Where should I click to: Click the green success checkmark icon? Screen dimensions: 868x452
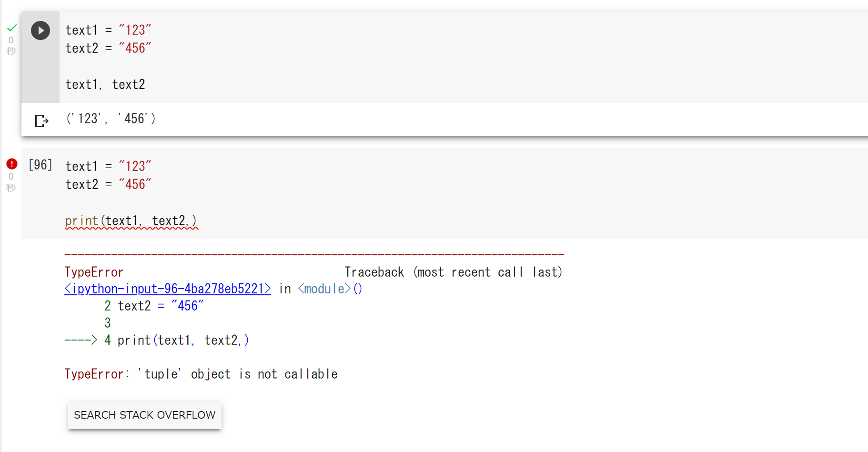tap(12, 28)
